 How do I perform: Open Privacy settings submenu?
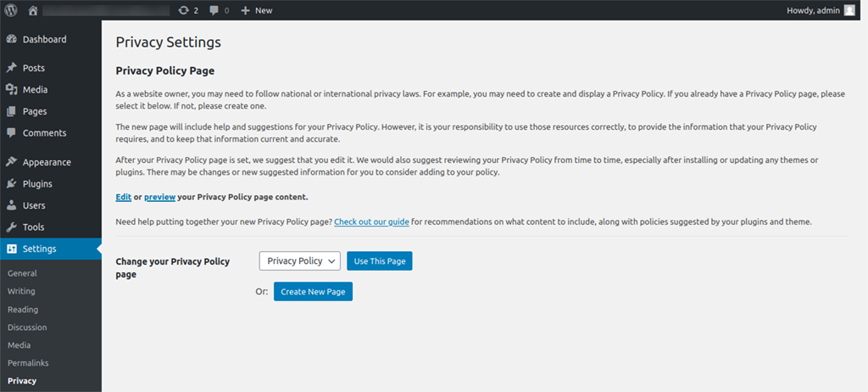22,380
